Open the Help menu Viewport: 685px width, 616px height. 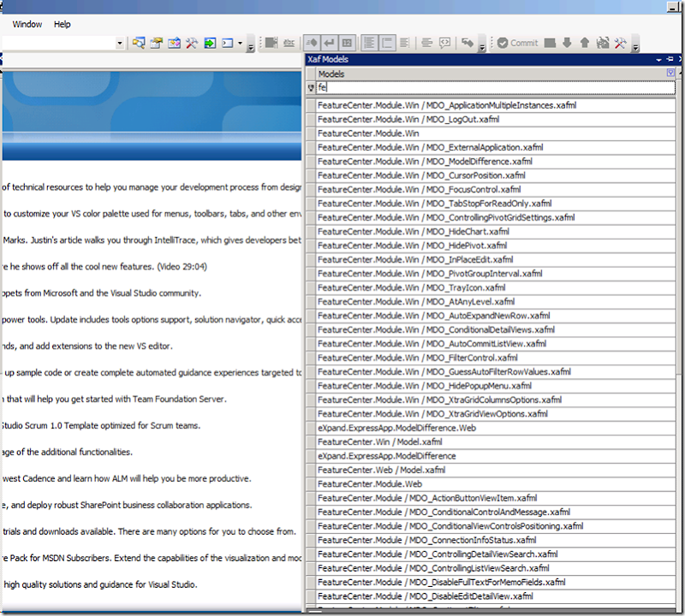62,25
